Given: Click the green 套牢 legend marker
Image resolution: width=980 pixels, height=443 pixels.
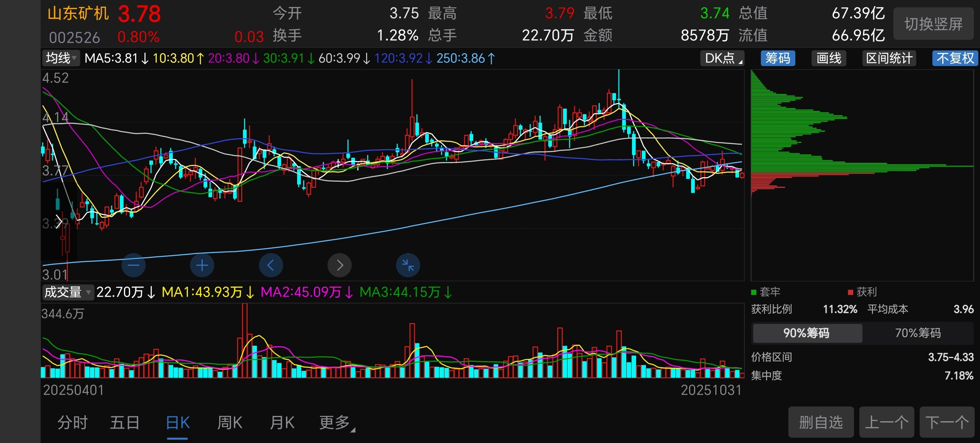Looking at the screenshot, I should (753, 292).
